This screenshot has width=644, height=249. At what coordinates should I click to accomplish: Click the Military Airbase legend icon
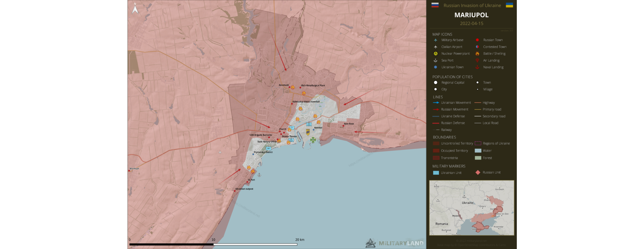[435, 40]
